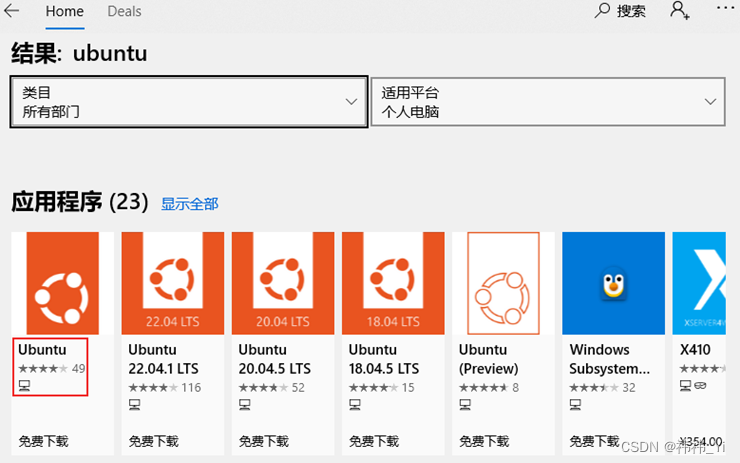Click 免费下载 under Ubuntu 20.04.5 LTS

(x=263, y=441)
